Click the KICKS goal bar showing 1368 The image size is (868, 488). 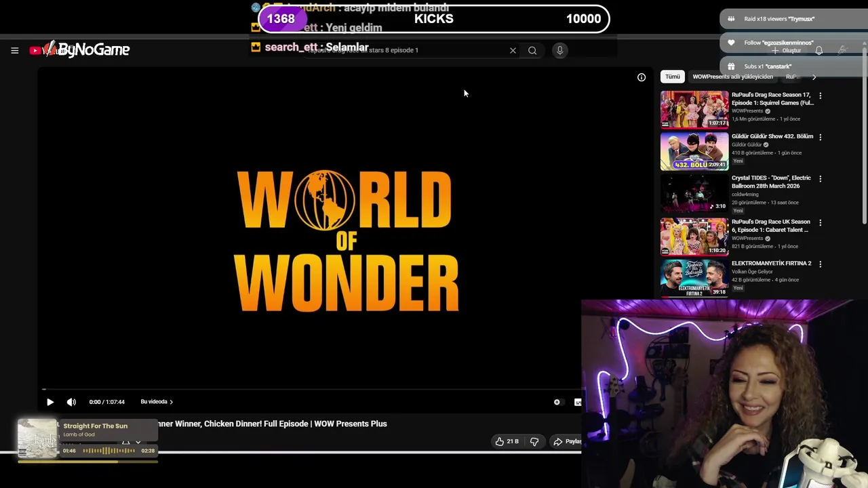coord(434,19)
